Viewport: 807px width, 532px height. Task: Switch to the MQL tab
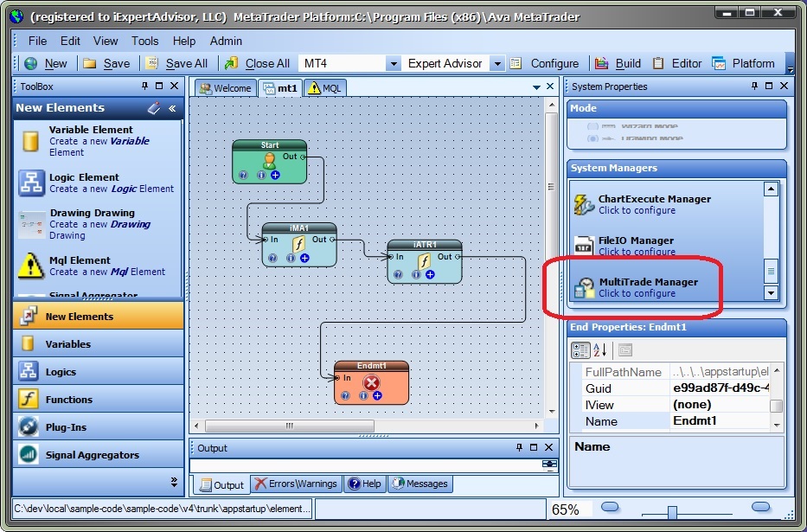(324, 88)
